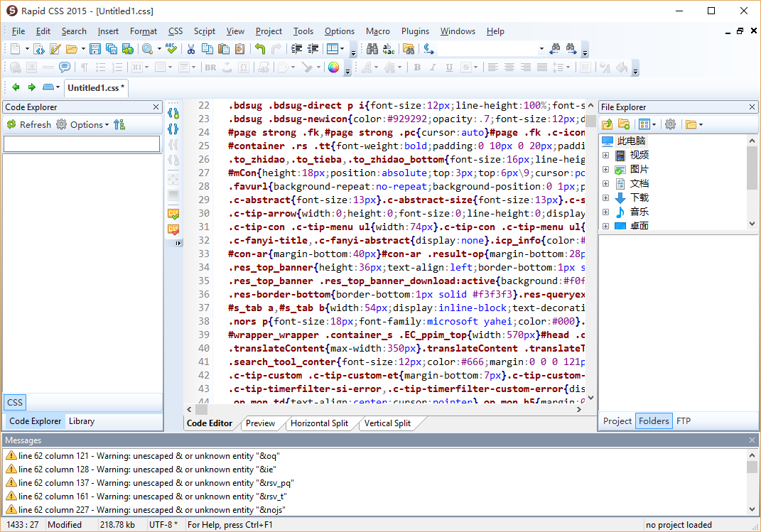Click the gear settings icon in File Explorer
The image size is (761, 532).
point(670,124)
